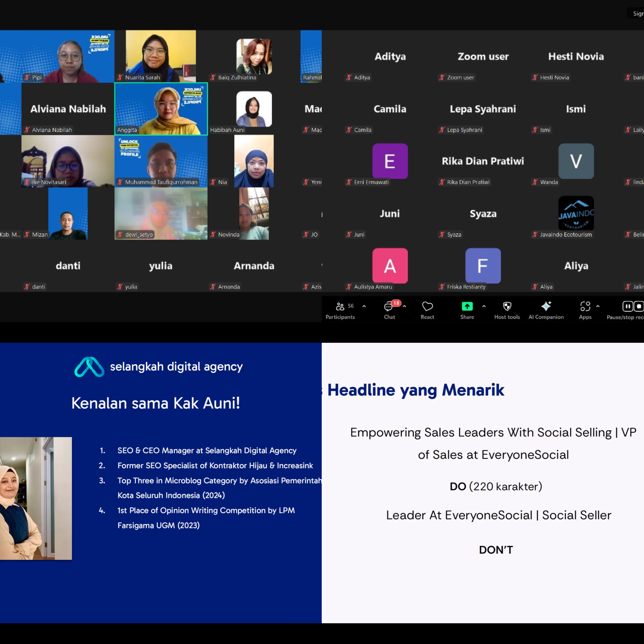Expand the Participants options chevron
This screenshot has width=644, height=644.
coord(364,306)
